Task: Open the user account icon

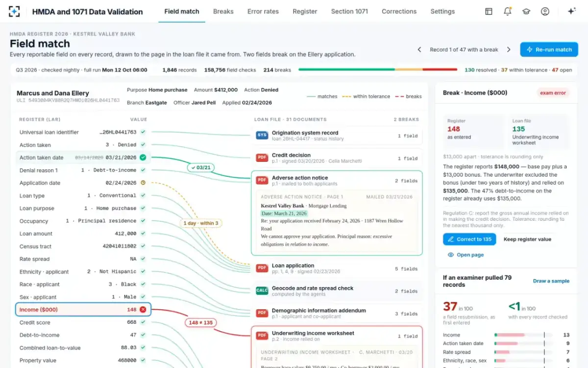Action: pyautogui.click(x=545, y=11)
